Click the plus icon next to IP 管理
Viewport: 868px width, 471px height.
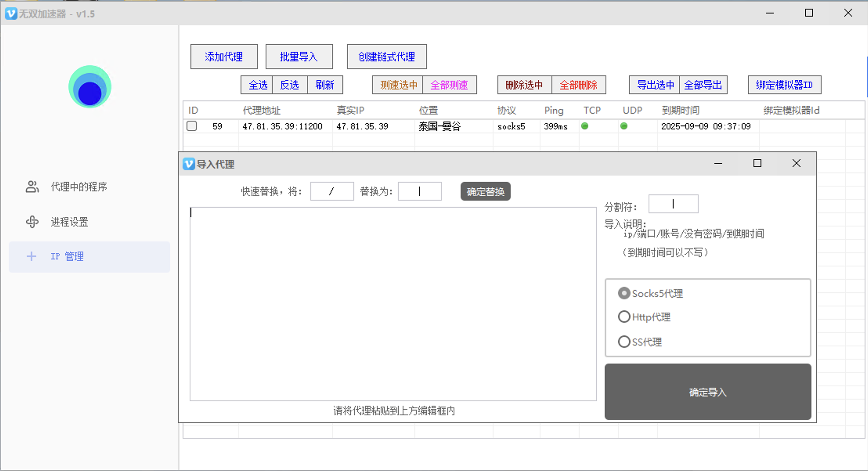point(31,256)
